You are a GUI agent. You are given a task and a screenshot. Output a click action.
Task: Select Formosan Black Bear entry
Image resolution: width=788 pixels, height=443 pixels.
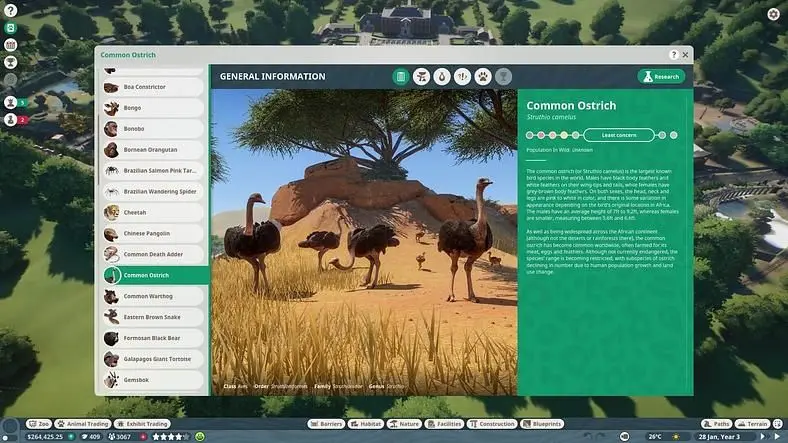coord(153,339)
